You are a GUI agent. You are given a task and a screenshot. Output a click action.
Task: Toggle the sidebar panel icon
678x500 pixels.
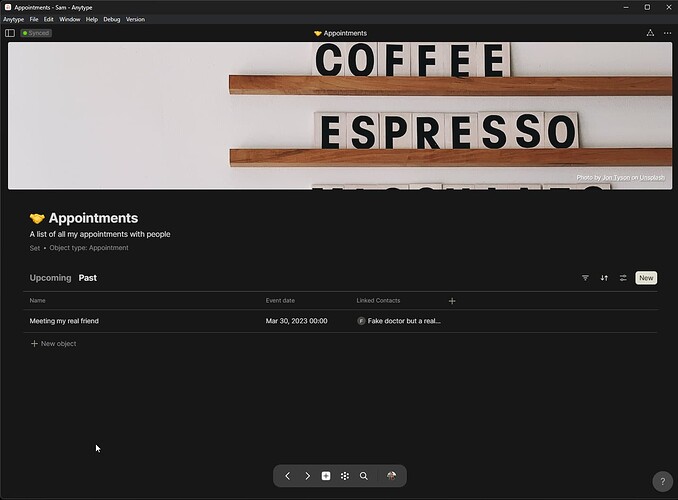click(x=10, y=33)
